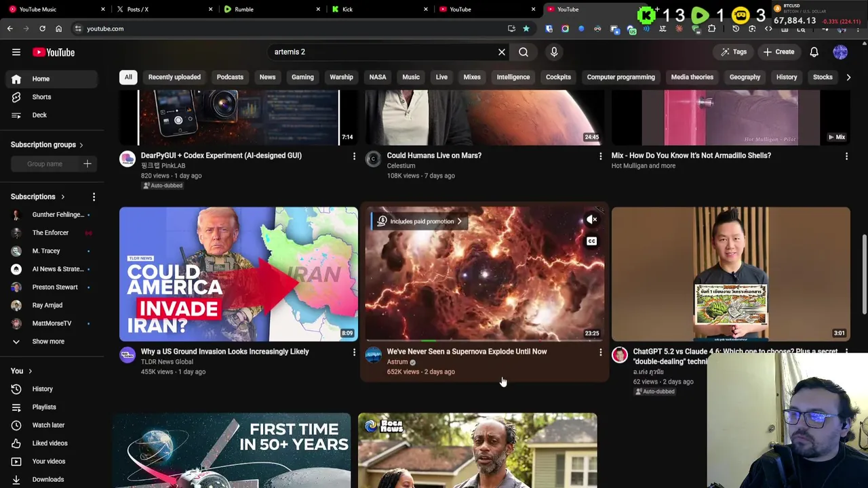The width and height of the screenshot is (868, 488).
Task: Open options for the Armadillo Shells mix
Action: click(846, 157)
